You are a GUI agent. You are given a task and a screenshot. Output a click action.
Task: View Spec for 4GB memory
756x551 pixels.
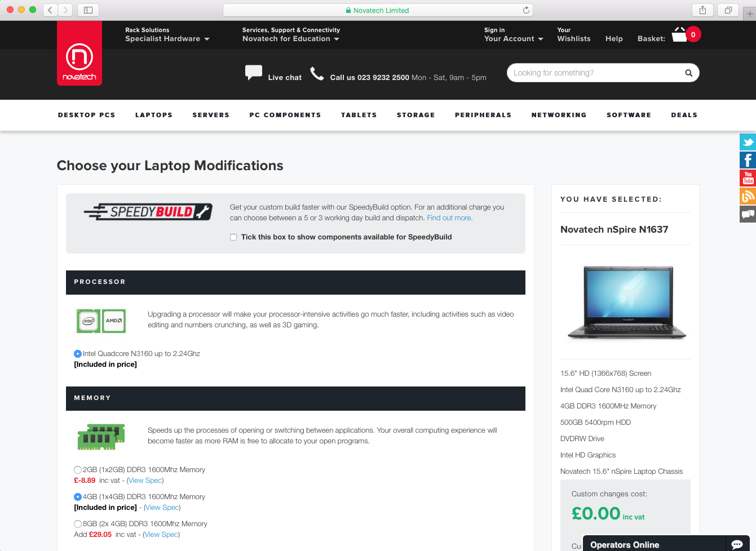pos(162,508)
